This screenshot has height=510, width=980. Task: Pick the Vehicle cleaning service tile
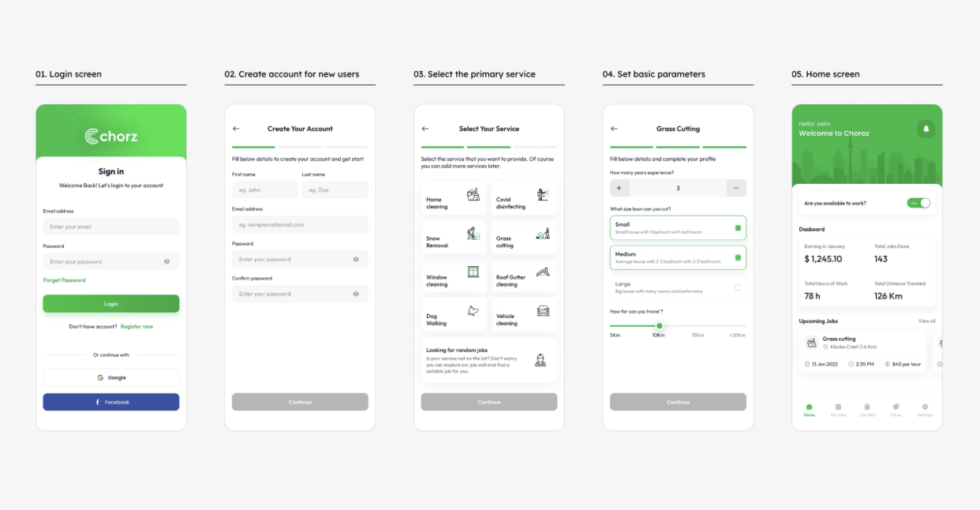(523, 315)
